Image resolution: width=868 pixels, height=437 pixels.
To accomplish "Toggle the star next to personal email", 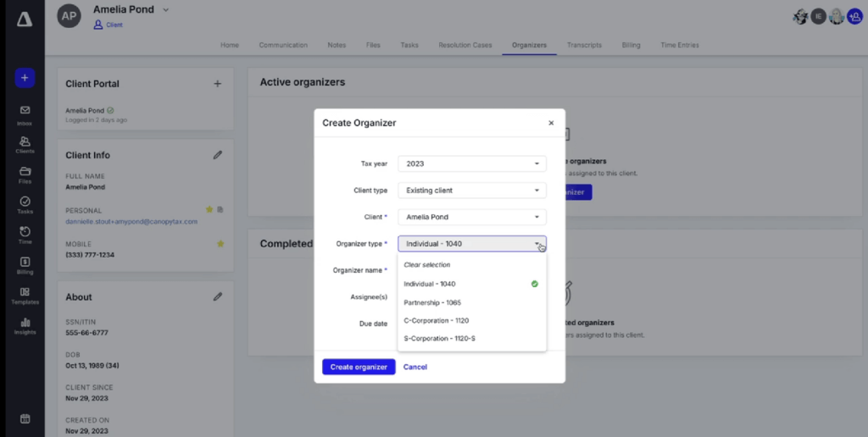I will 209,209.
